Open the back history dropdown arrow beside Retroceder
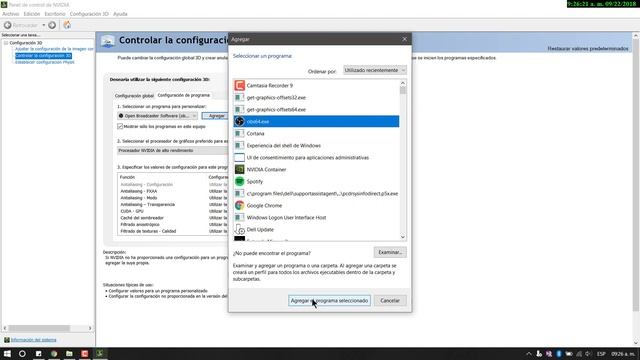This screenshot has height=360, width=640. (x=44, y=25)
